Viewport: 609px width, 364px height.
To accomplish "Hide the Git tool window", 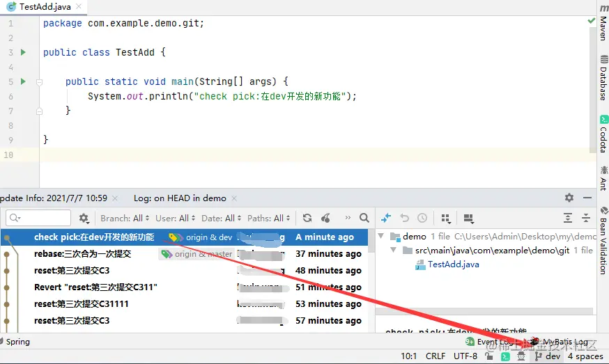I will pos(587,198).
